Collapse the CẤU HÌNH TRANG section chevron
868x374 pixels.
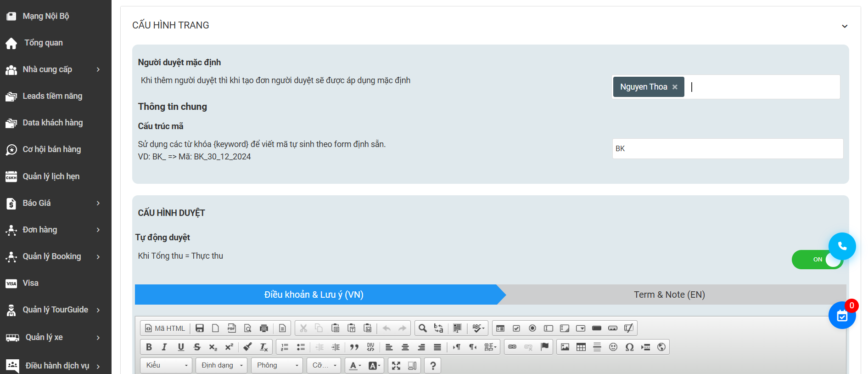844,26
